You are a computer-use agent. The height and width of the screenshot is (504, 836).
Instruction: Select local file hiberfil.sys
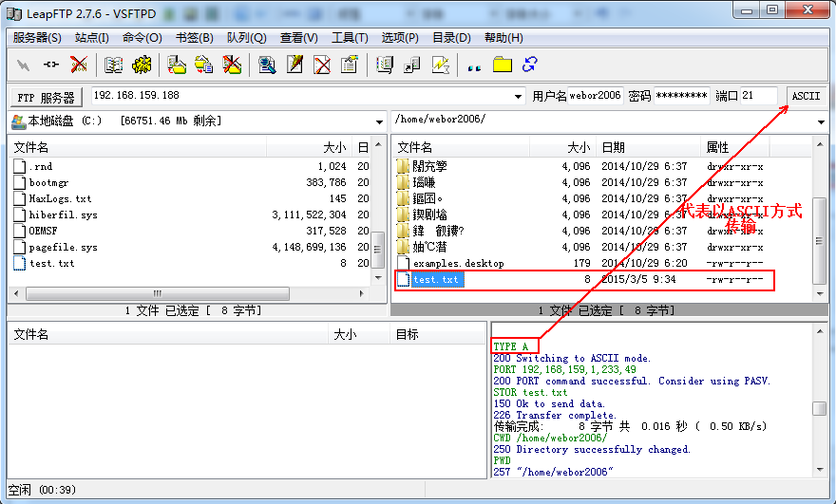pos(63,215)
